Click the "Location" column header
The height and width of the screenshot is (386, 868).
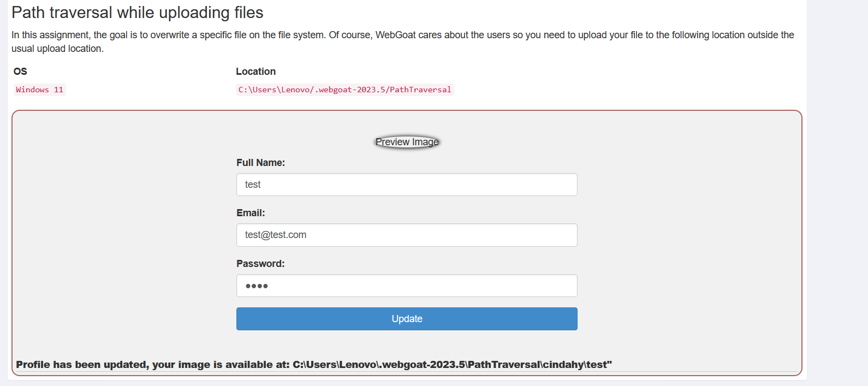255,72
